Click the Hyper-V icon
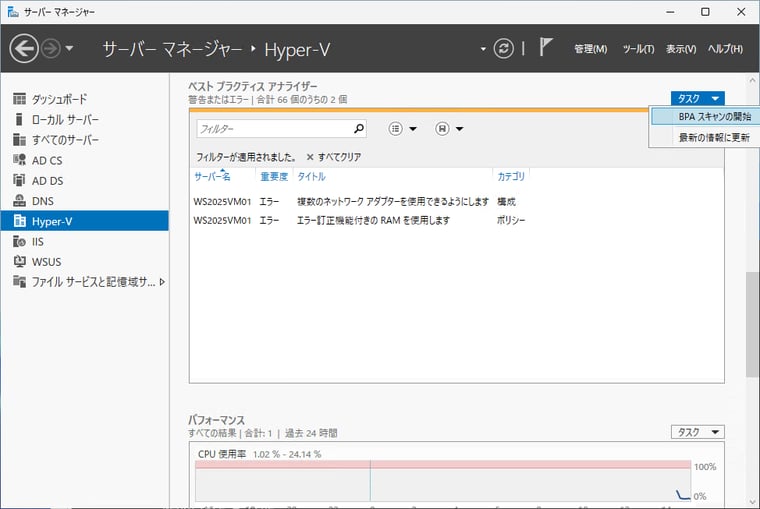Viewport: 760px width, 509px height. [19, 221]
